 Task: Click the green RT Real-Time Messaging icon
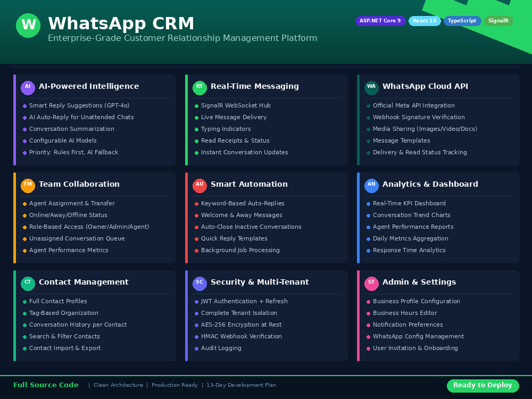tap(199, 88)
